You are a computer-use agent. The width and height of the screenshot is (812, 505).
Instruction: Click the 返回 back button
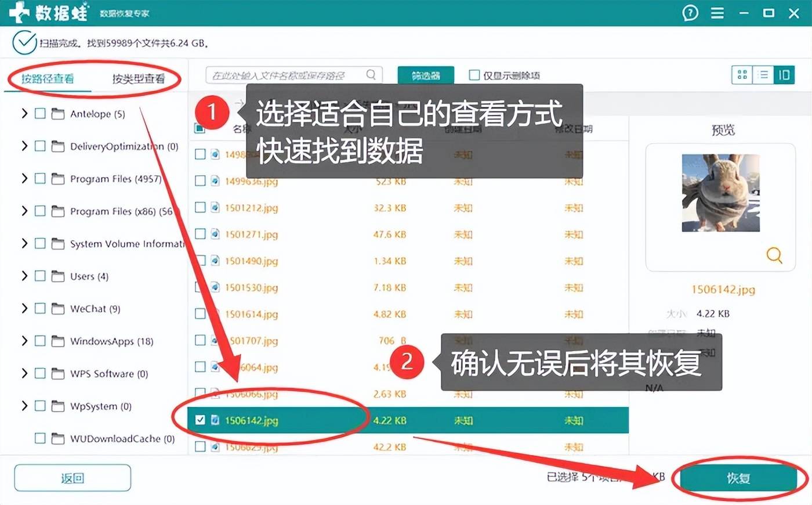pyautogui.click(x=72, y=478)
